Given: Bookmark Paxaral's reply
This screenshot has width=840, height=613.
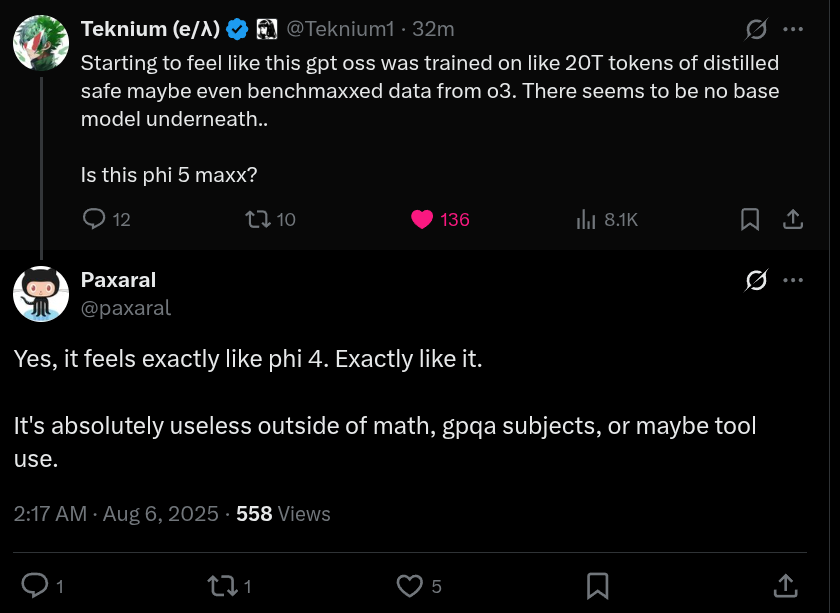Looking at the screenshot, I should 598,585.
